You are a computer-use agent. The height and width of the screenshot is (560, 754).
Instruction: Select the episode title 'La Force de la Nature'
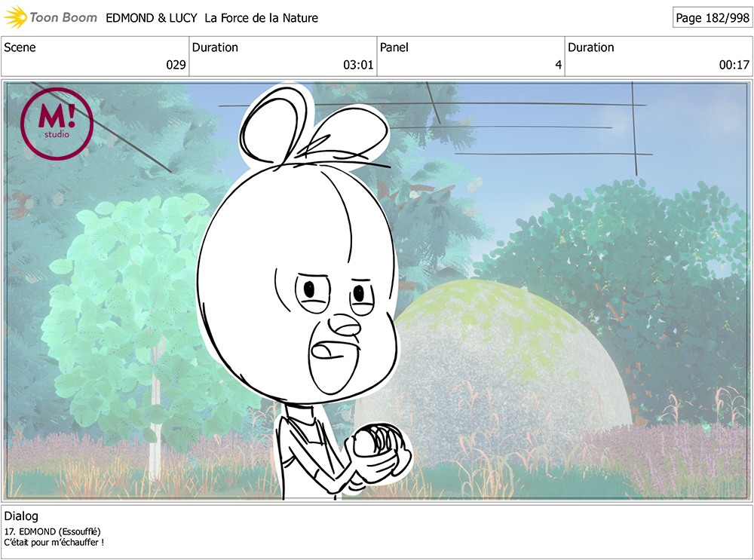[x=261, y=18]
